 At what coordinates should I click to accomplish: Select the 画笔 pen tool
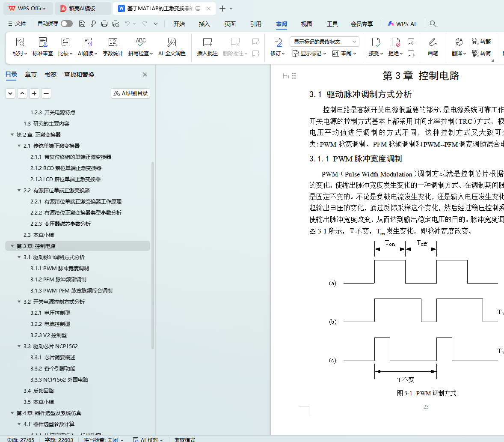point(433,42)
